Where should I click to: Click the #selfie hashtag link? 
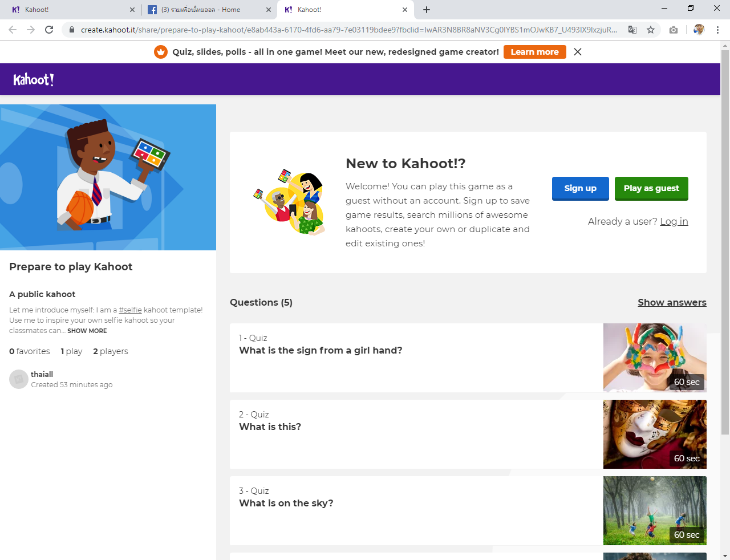130,310
